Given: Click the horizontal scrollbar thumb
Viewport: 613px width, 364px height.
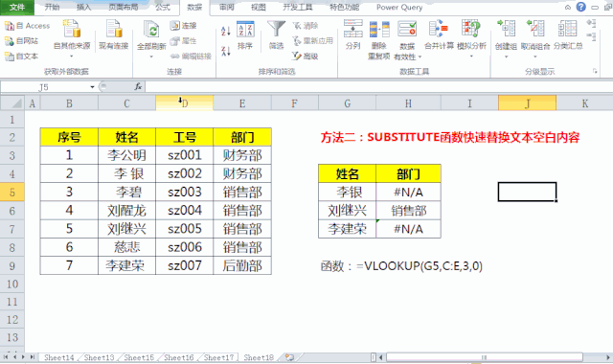Looking at the screenshot, I should click(485, 357).
